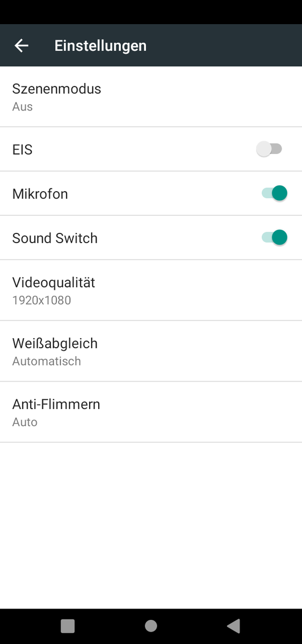Tap the 1920x1080 resolution value
This screenshot has width=302, height=644.
(41, 301)
